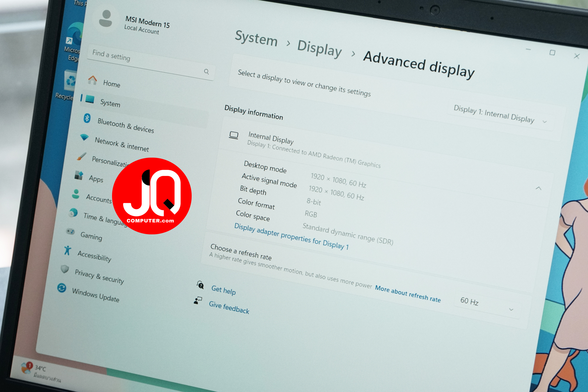Click the Home house icon
Image resolution: width=588 pixels, height=392 pixels.
point(92,80)
